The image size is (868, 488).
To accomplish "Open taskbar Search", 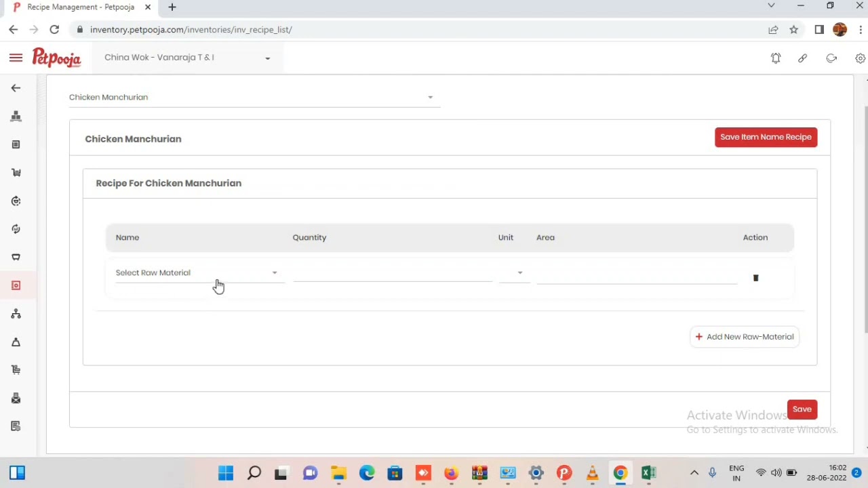I will (x=254, y=473).
